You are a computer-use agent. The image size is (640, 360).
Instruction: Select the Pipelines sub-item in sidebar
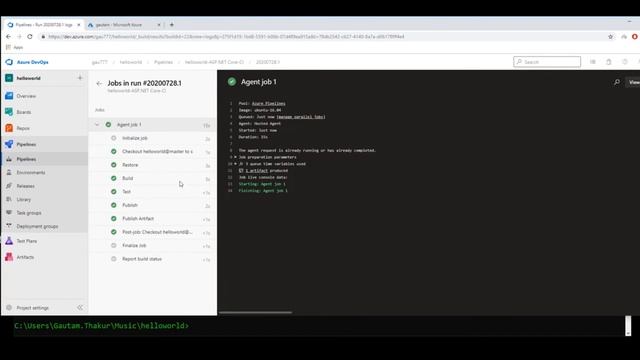click(x=26, y=159)
